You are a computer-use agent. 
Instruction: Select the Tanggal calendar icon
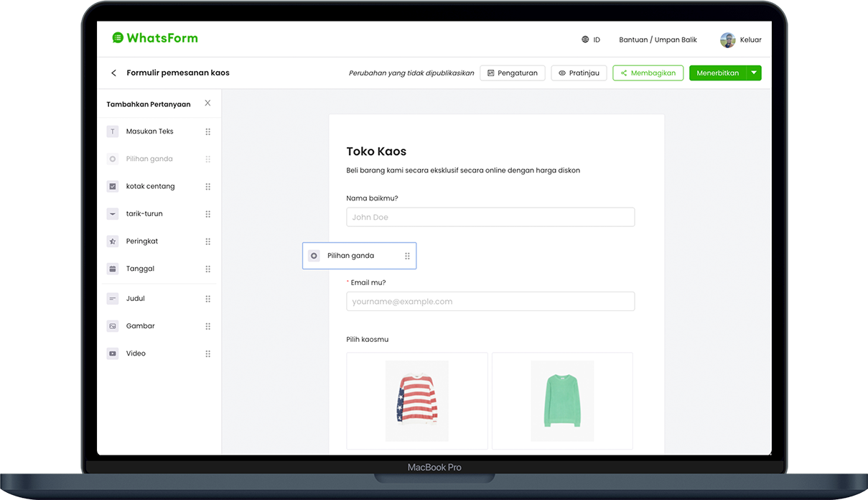113,269
